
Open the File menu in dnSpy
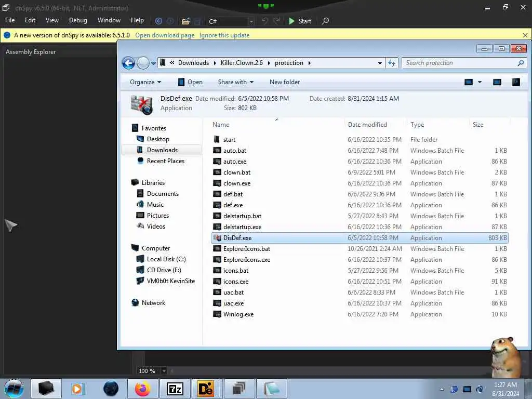pyautogui.click(x=10, y=20)
